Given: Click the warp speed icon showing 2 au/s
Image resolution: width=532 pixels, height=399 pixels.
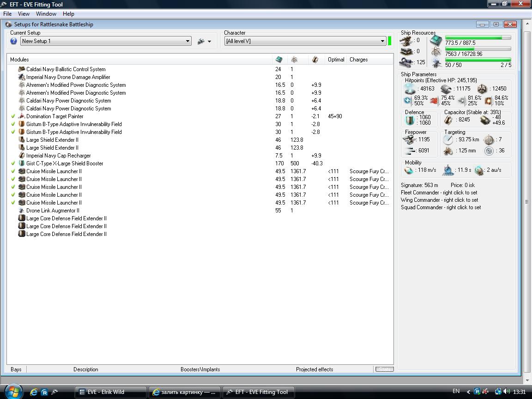Looking at the screenshot, I should pos(479,170).
